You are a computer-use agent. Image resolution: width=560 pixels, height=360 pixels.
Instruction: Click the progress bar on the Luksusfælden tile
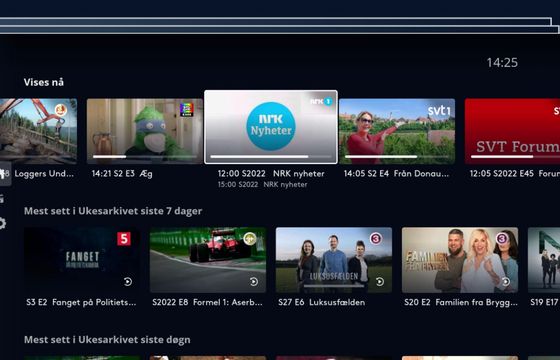coord(334,285)
